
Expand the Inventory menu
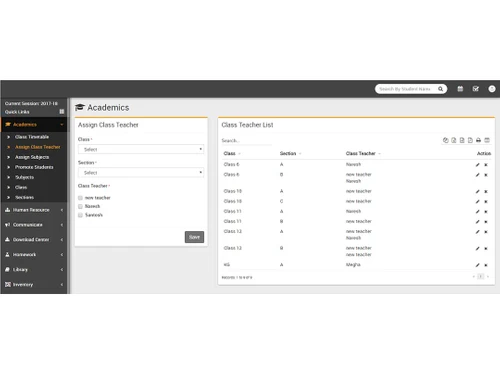[33, 284]
